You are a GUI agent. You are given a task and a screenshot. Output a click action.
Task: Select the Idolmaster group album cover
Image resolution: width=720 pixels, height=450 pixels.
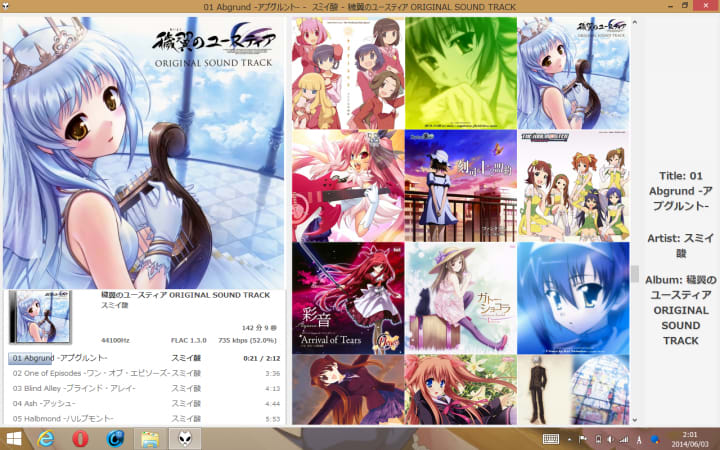[x=573, y=186]
